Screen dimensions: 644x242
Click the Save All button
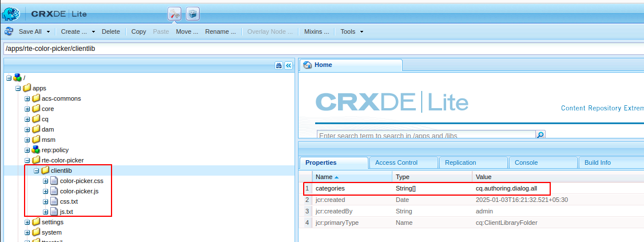(x=30, y=31)
